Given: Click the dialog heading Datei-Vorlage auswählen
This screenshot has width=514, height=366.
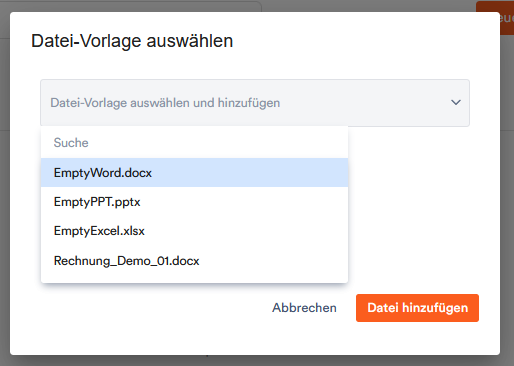Looking at the screenshot, I should (x=132, y=41).
